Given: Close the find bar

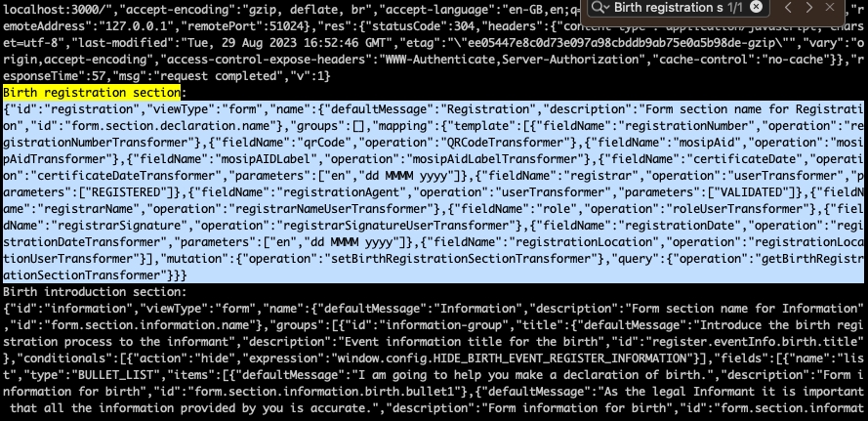Looking at the screenshot, I should click(829, 7).
